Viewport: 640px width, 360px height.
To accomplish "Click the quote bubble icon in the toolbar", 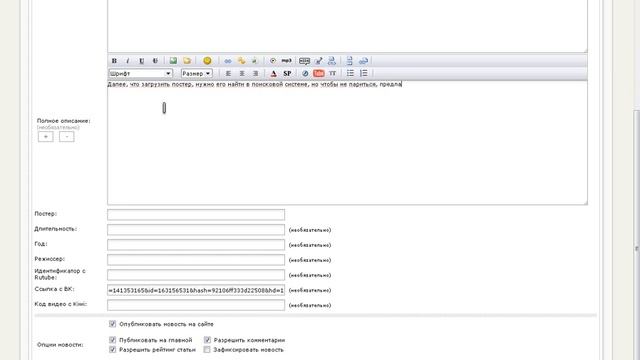I will [304, 61].
